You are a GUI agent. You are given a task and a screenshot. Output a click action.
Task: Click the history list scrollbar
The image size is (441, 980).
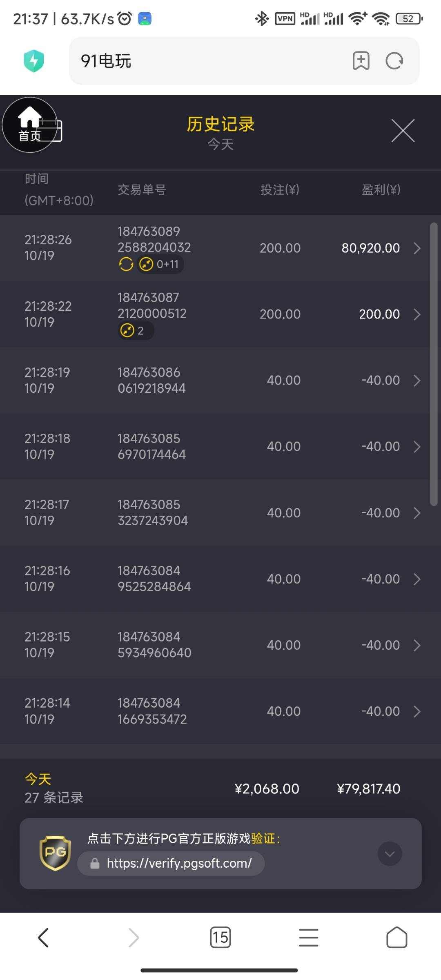(x=434, y=363)
